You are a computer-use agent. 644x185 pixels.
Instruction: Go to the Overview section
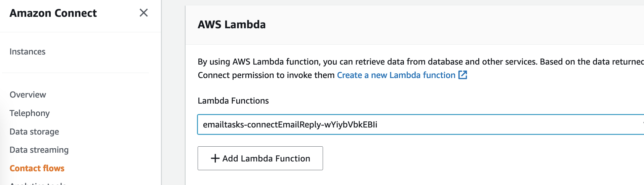point(28,95)
